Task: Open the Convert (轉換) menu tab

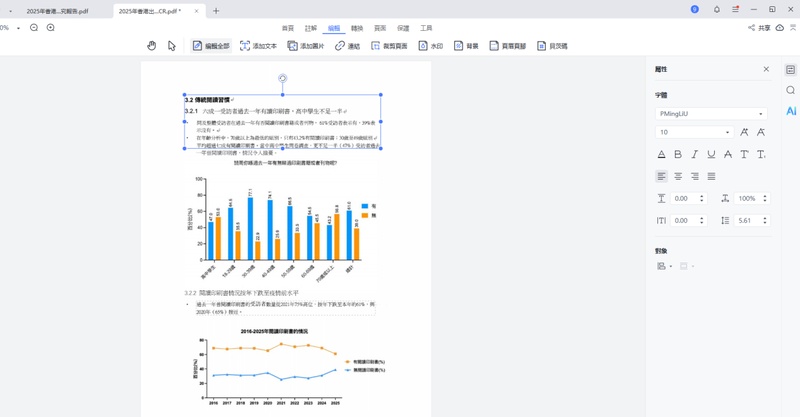Action: pos(357,28)
